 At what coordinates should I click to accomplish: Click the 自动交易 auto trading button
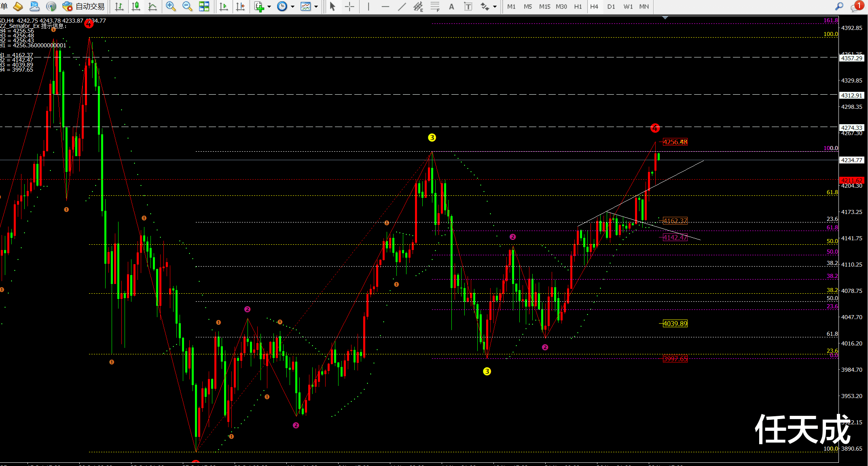coord(84,6)
